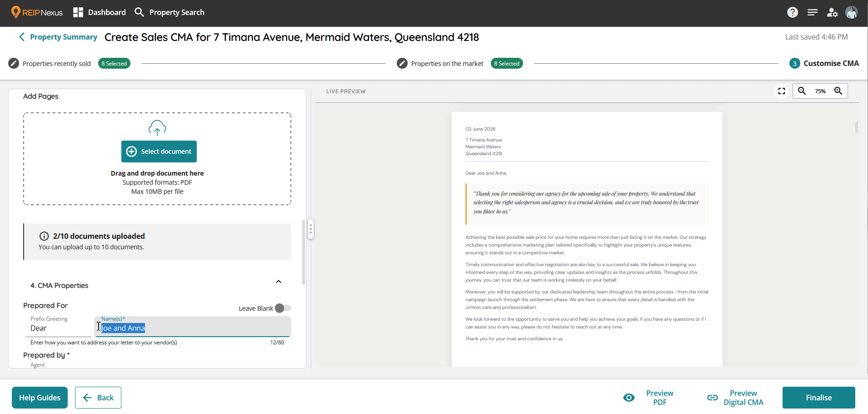The width and height of the screenshot is (868, 414).
Task: Edit Properties on the market step pencil
Action: pos(402,63)
